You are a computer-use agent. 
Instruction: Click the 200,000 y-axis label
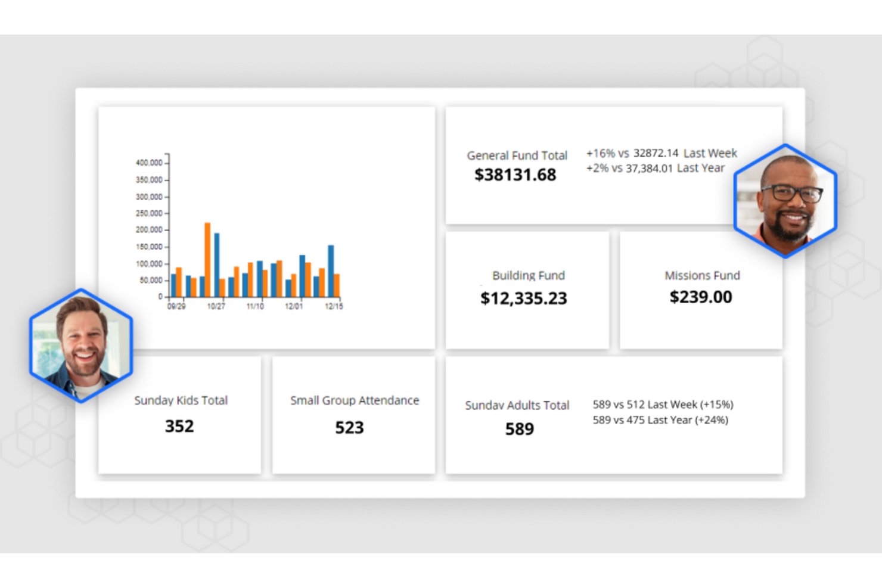pos(149,230)
